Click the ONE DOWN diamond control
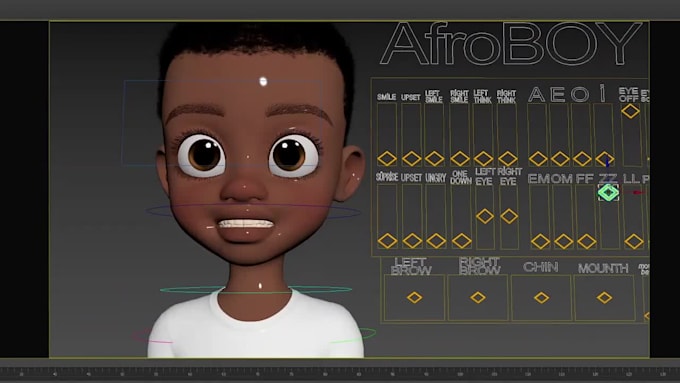The image size is (680, 383). coord(462,241)
